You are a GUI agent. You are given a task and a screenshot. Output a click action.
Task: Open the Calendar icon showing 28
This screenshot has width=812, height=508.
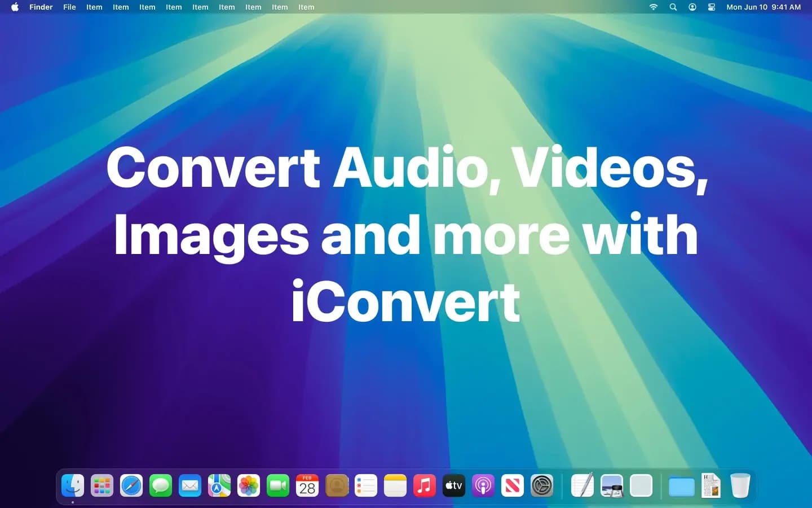pyautogui.click(x=307, y=485)
